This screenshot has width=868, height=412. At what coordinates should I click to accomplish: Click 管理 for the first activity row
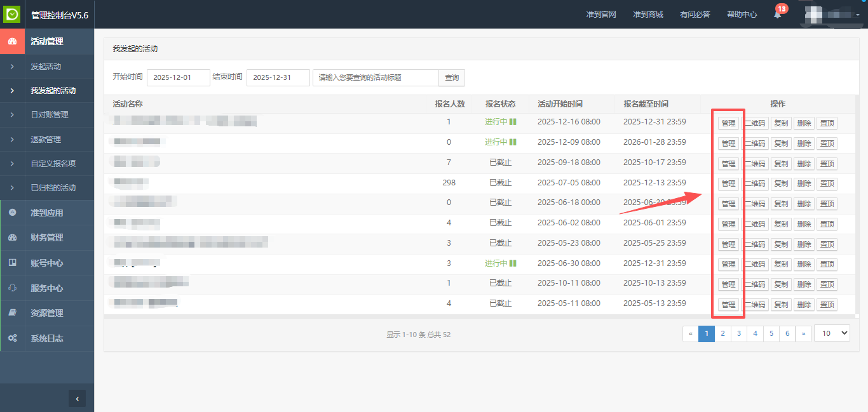tap(728, 123)
